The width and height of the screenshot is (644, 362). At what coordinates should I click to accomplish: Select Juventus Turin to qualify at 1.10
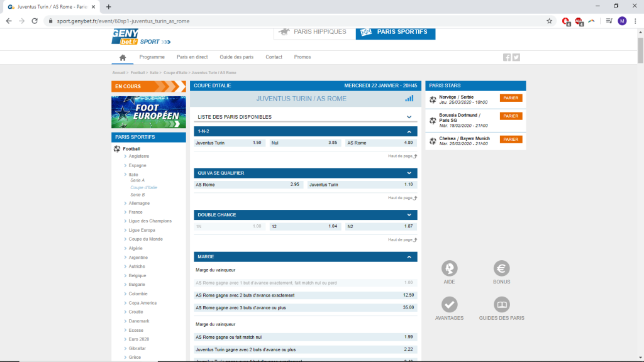[x=362, y=185]
